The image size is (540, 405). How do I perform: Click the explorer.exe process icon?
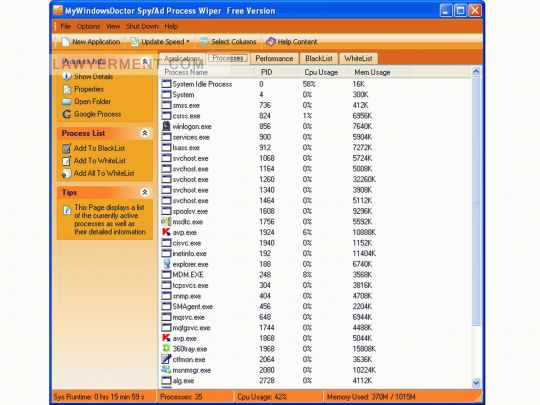(166, 264)
